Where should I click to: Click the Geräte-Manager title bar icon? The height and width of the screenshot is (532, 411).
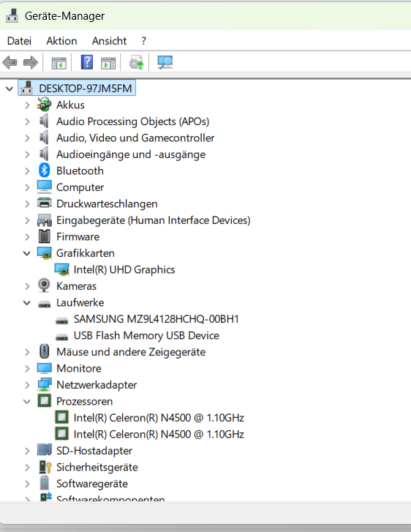point(12,15)
